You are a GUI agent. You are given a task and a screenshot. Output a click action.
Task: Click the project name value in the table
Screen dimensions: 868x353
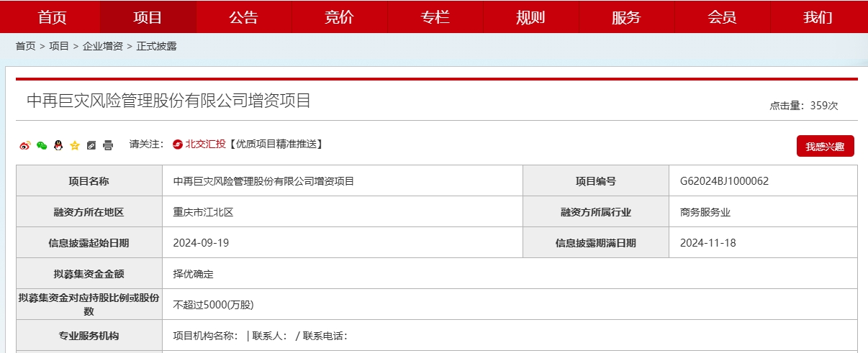[x=263, y=181]
